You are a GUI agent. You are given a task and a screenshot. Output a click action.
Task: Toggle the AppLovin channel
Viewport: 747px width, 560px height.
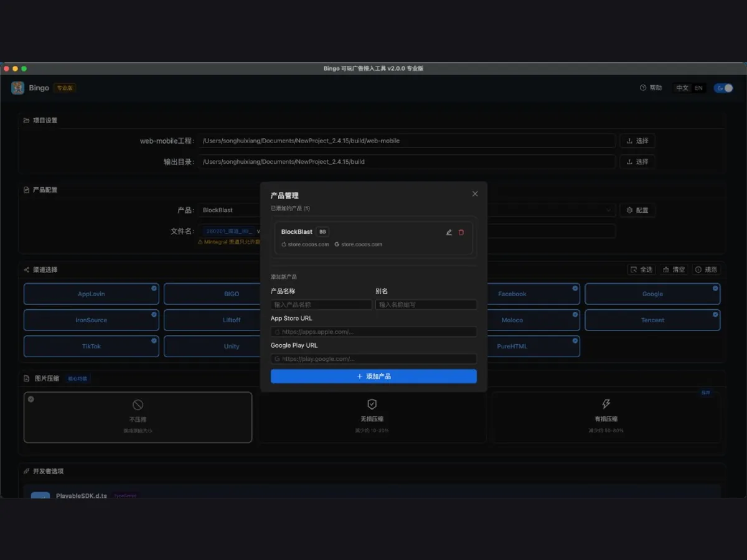tap(92, 294)
